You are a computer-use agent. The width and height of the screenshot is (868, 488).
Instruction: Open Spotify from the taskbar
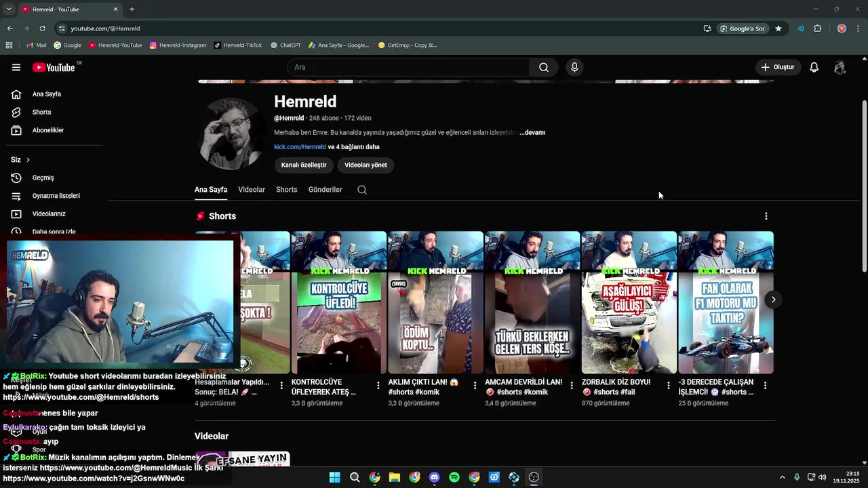tap(454, 477)
